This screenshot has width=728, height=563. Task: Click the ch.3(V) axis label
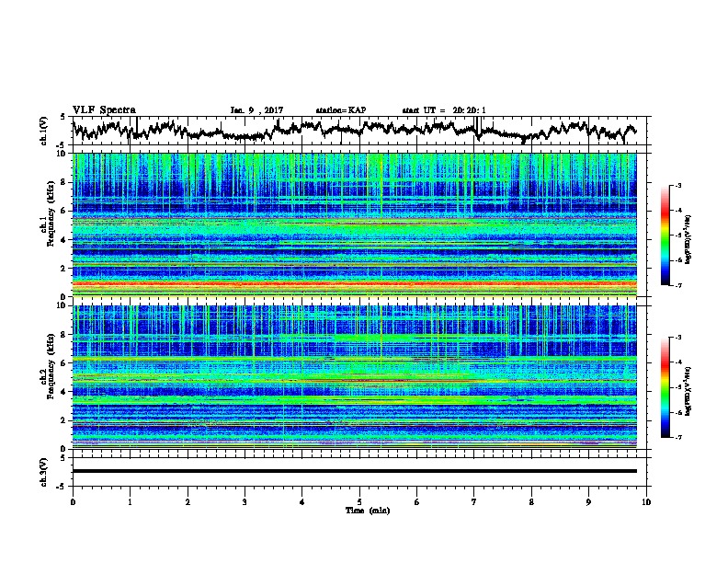click(44, 472)
